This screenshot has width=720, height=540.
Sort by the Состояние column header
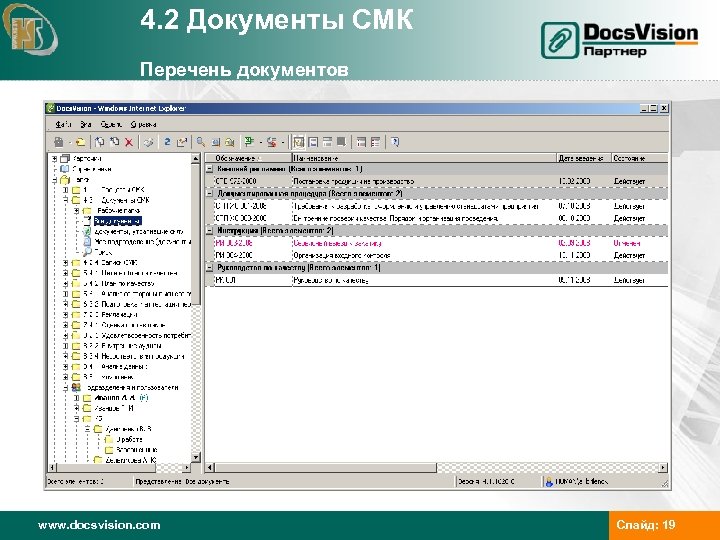[640, 158]
